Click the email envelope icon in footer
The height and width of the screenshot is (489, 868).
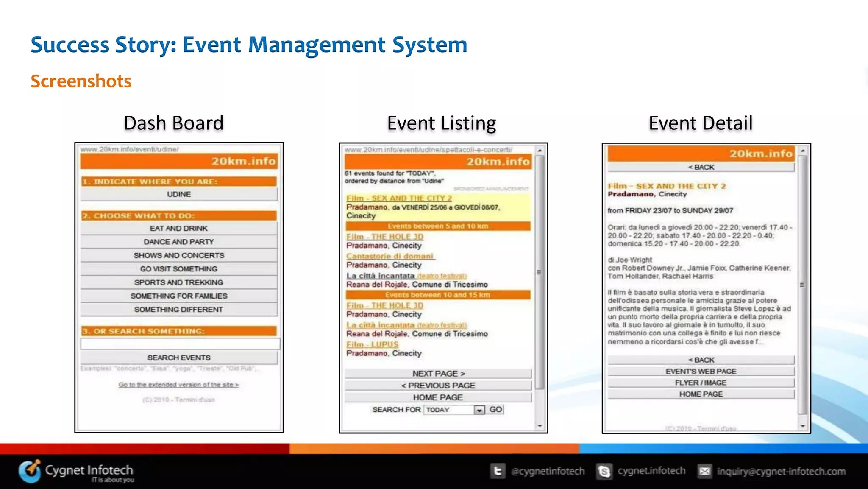click(705, 471)
